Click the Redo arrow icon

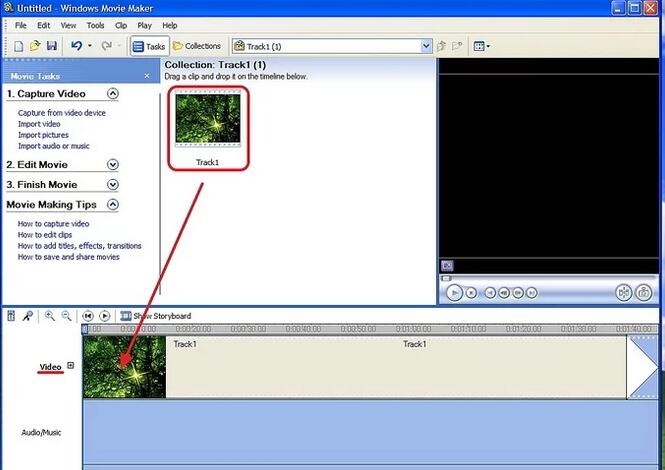tap(106, 46)
